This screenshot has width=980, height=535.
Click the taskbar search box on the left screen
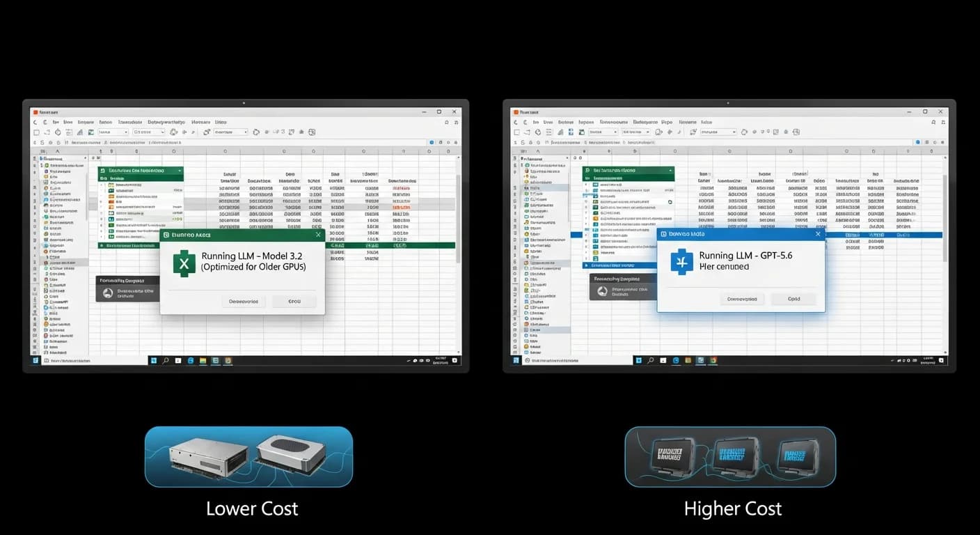94,361
